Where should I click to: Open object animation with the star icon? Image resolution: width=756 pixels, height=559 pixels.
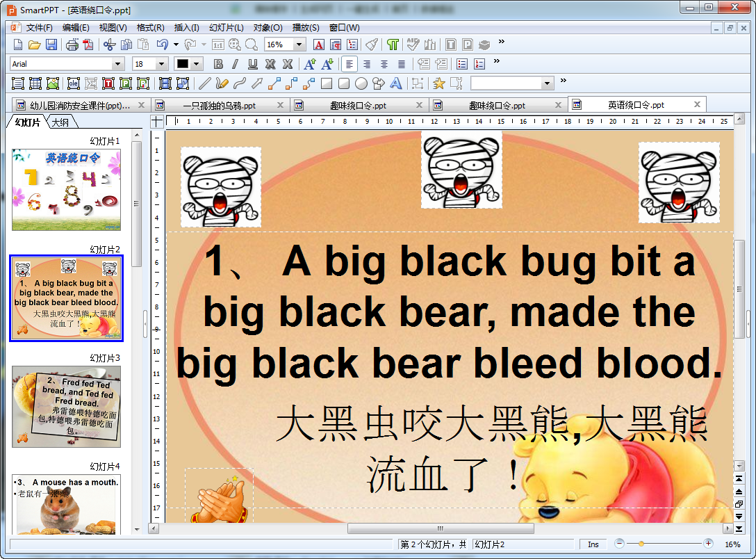[x=438, y=83]
